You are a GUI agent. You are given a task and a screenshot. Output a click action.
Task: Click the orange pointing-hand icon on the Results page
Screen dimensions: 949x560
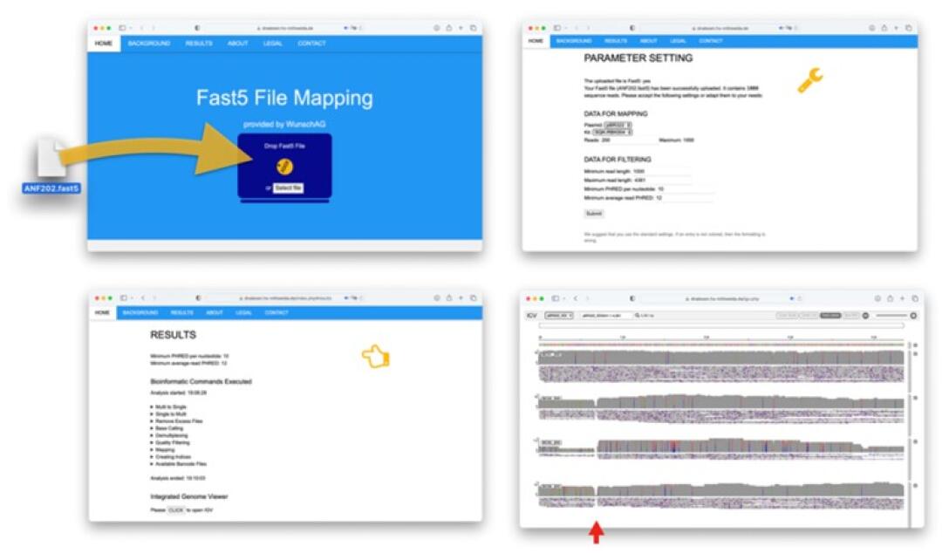376,357
